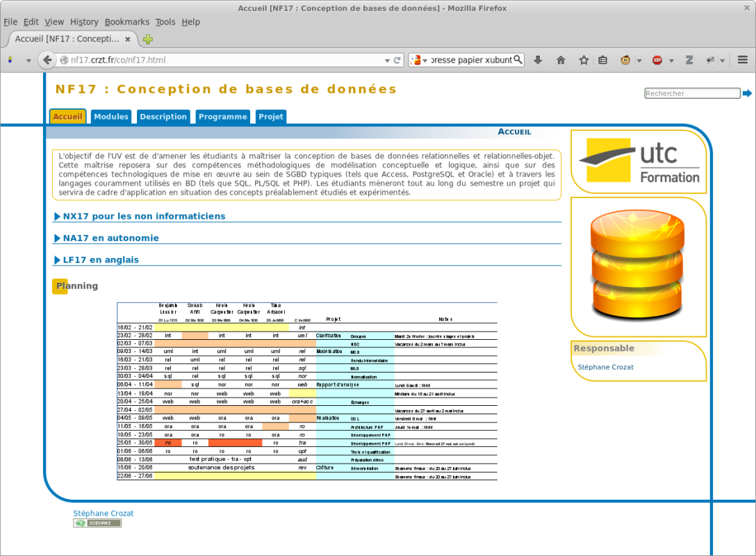756x556 pixels.
Task: Click the Zotero Z icon
Action: pyautogui.click(x=689, y=60)
